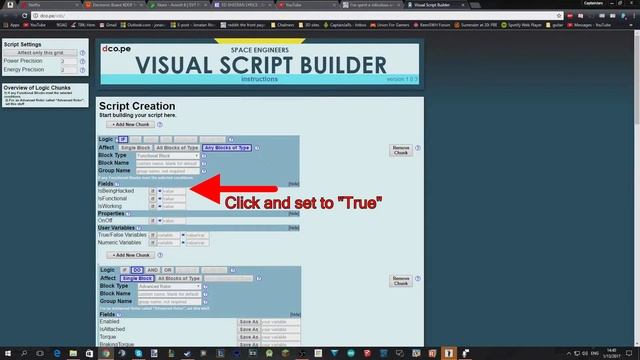The width and height of the screenshot is (640, 360).
Task: Select IF logic in the second chunk
Action: (124, 270)
